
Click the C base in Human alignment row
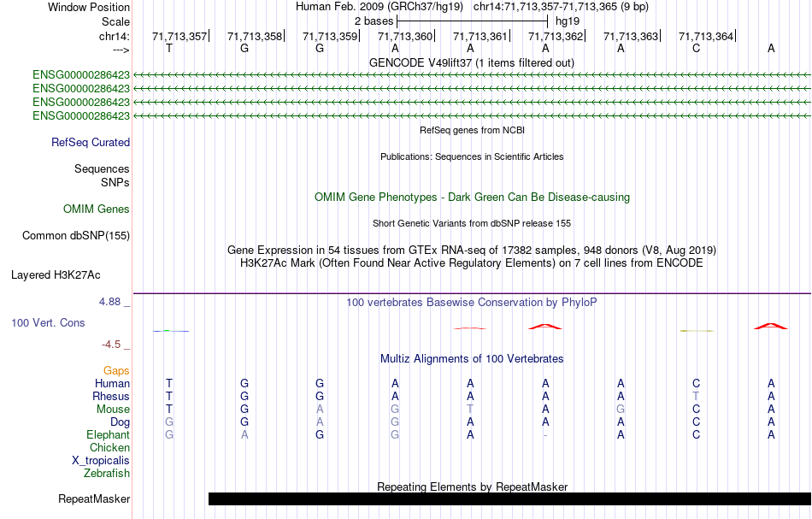click(x=696, y=384)
